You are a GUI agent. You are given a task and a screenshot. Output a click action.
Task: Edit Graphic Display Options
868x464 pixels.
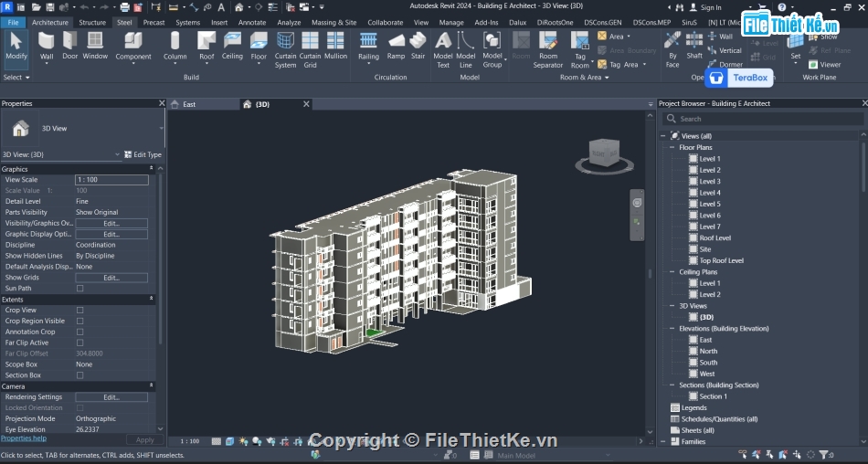[x=111, y=234]
